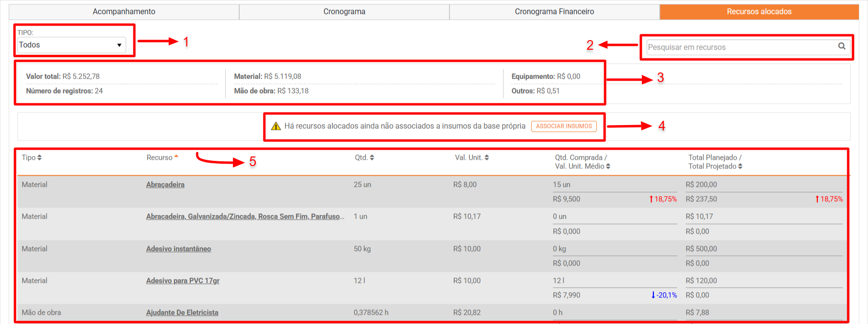The width and height of the screenshot is (868, 324).
Task: Click the search magnifier icon
Action: click(841, 46)
